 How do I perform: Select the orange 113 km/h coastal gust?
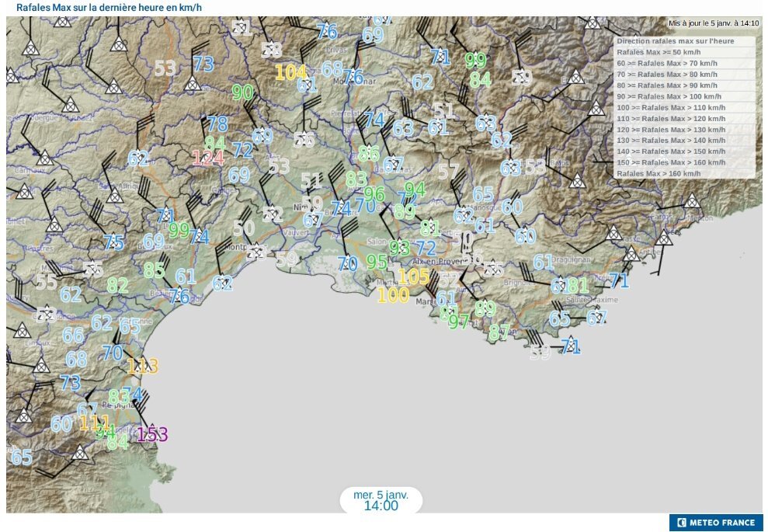(x=143, y=367)
